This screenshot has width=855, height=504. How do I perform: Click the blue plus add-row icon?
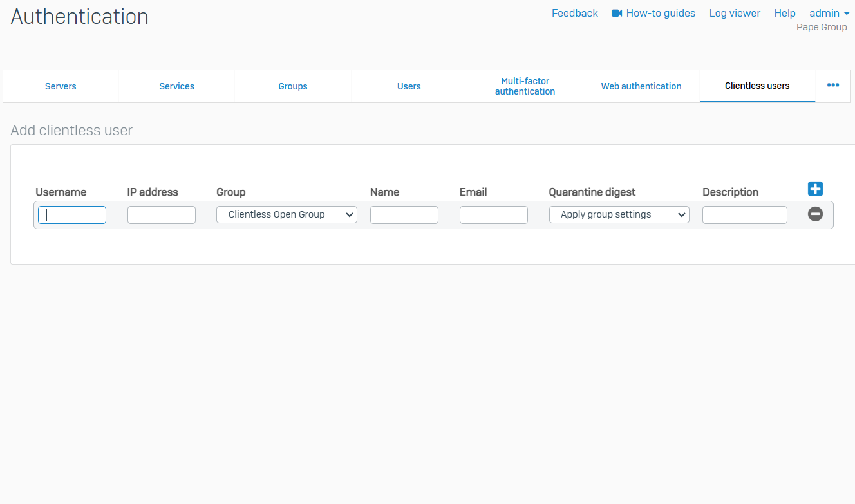(x=815, y=189)
